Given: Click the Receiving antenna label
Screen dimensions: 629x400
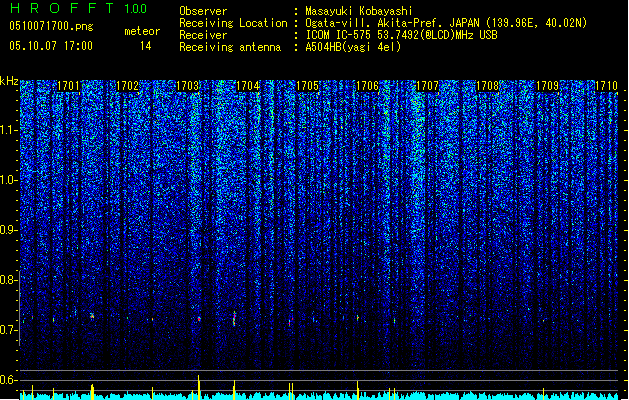Looking at the screenshot, I should point(230,47).
